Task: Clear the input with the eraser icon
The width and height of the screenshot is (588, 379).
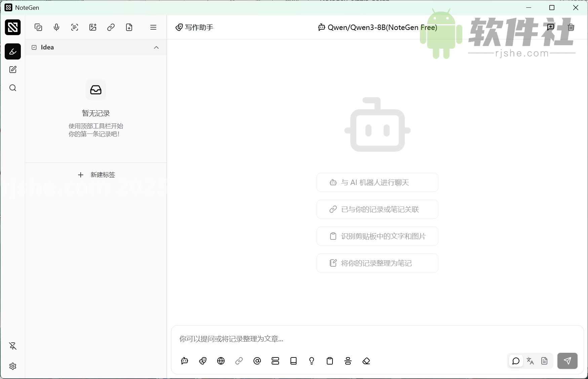Action: pyautogui.click(x=366, y=361)
